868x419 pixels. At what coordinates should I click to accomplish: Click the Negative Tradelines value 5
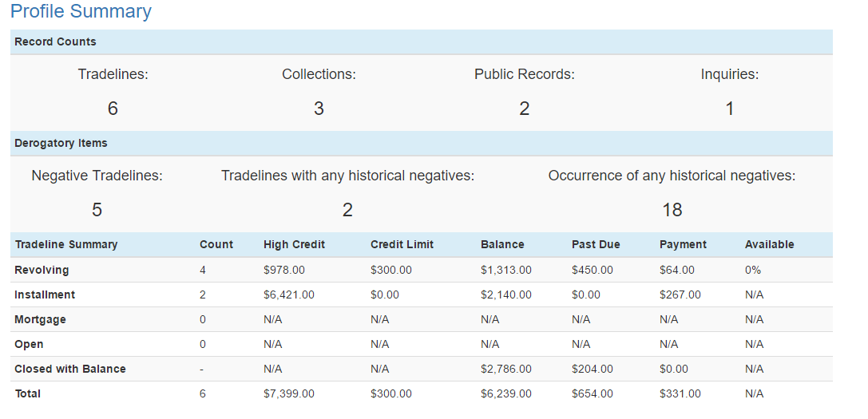pos(97,210)
